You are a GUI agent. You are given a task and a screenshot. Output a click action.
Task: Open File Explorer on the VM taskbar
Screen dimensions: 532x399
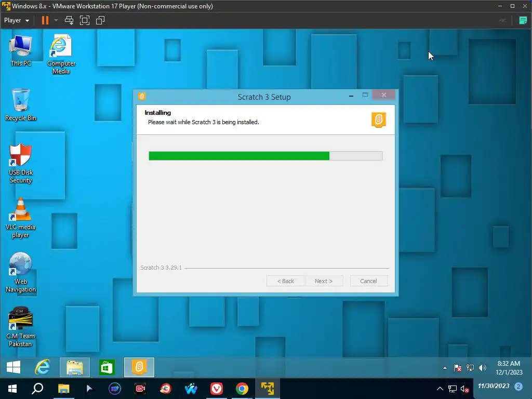click(75, 367)
